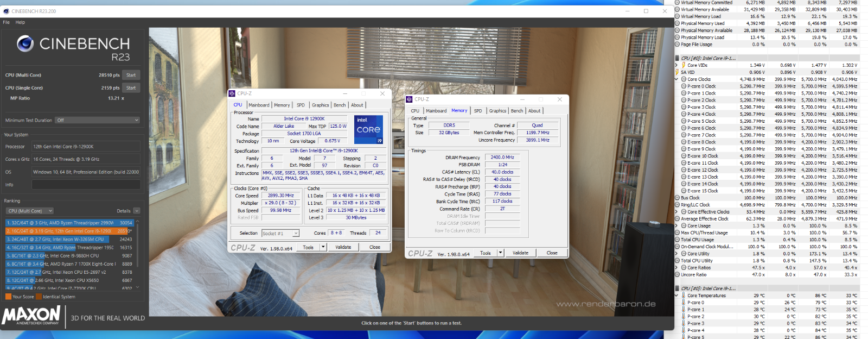
Task: Click the MAXON logo in Cinebench
Action: [x=31, y=315]
